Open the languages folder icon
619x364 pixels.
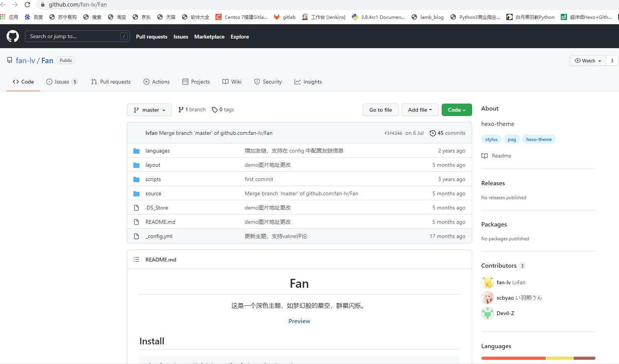point(136,151)
